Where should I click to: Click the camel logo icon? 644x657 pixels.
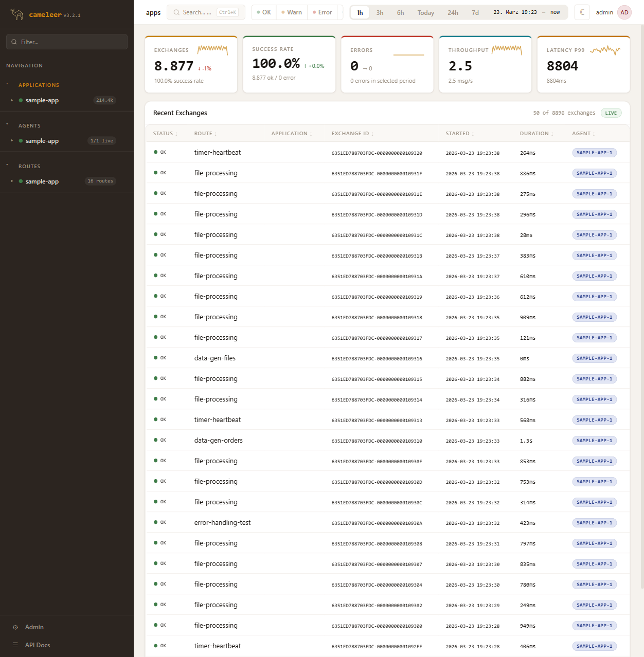tap(17, 14)
